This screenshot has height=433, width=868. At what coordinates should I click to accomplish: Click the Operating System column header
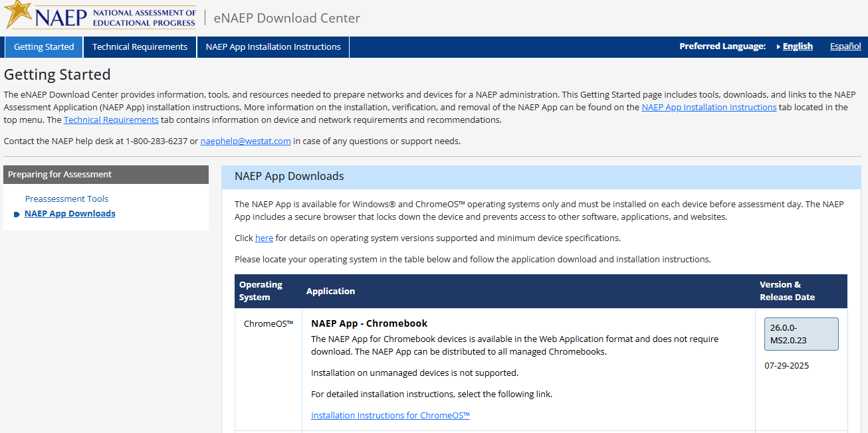(x=261, y=291)
